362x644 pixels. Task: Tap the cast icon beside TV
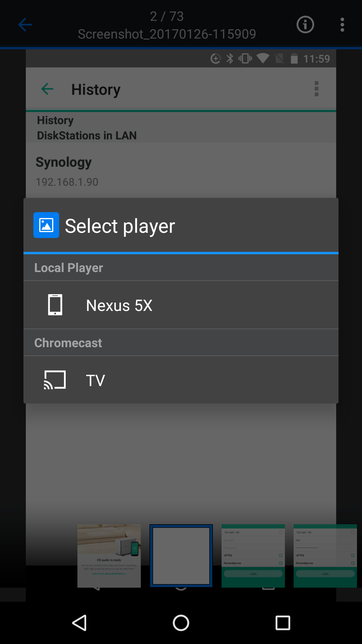pyautogui.click(x=55, y=380)
